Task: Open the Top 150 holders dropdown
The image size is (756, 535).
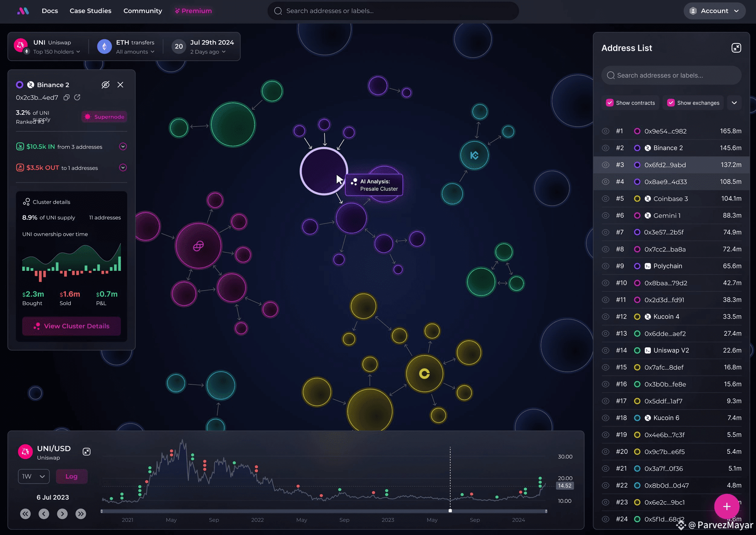Action: click(x=57, y=52)
